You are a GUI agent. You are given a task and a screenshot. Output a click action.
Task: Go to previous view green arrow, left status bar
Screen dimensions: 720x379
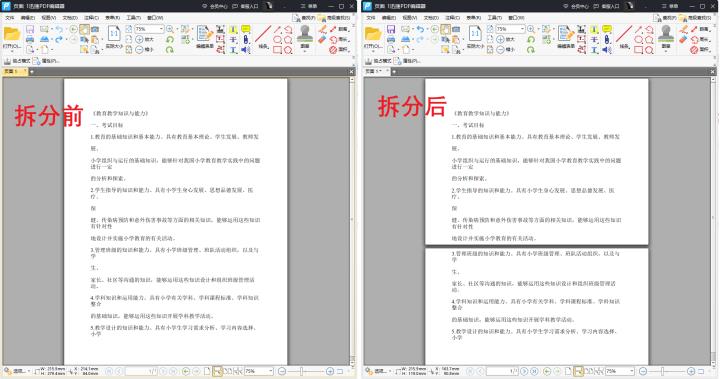(x=186, y=371)
